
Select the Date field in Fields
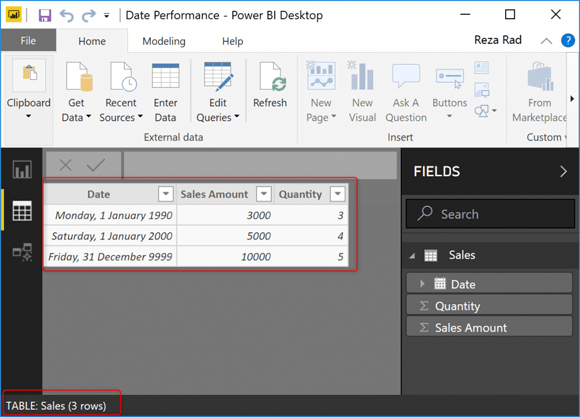[x=489, y=284]
